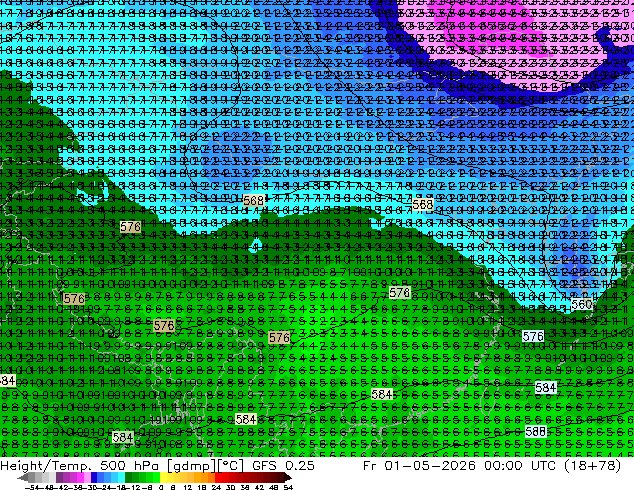The image size is (634, 490).
Task: Click the '-54' legend scale value
Action: click(32, 487)
